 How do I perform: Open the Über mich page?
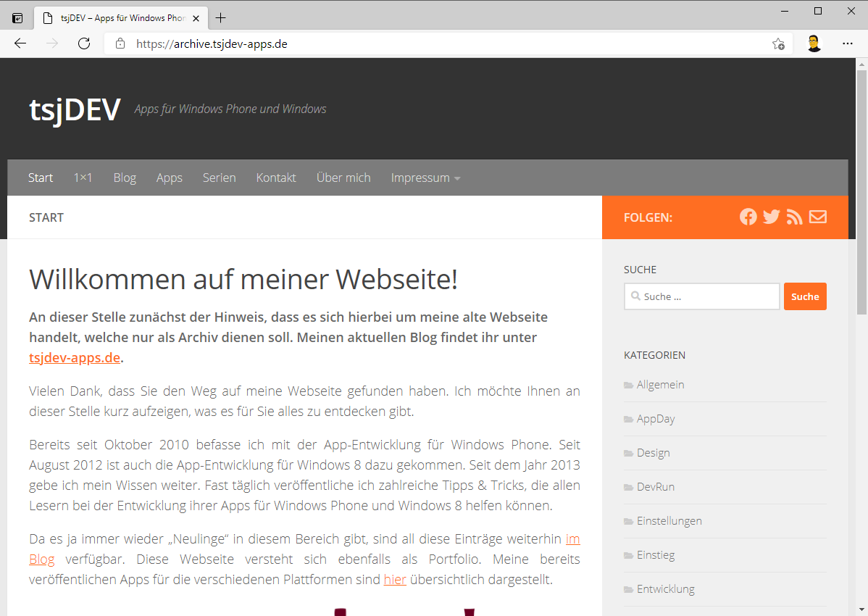pos(343,178)
